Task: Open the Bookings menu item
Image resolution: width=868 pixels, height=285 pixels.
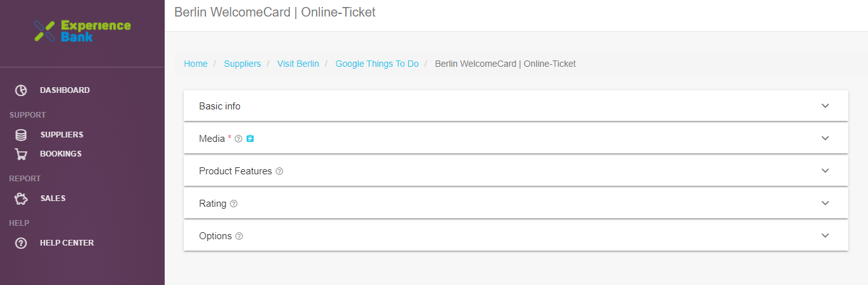Action: [60, 154]
